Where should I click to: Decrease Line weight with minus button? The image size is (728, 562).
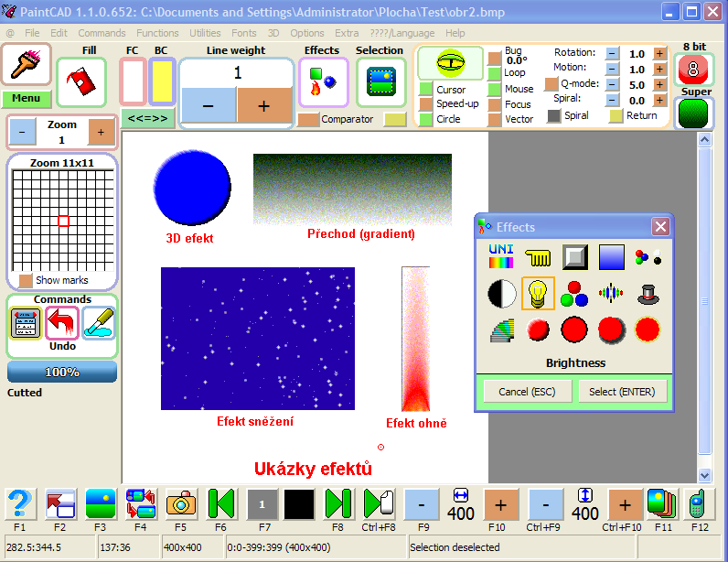click(x=209, y=105)
